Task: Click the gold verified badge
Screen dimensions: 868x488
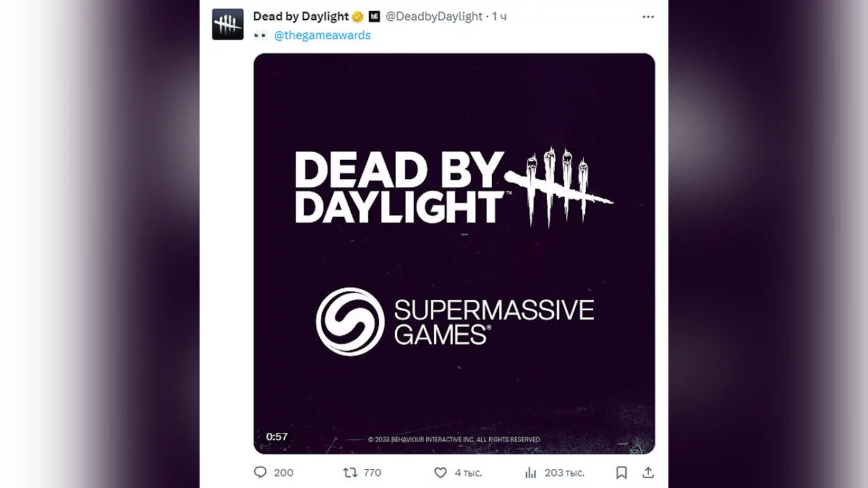Action: click(357, 16)
